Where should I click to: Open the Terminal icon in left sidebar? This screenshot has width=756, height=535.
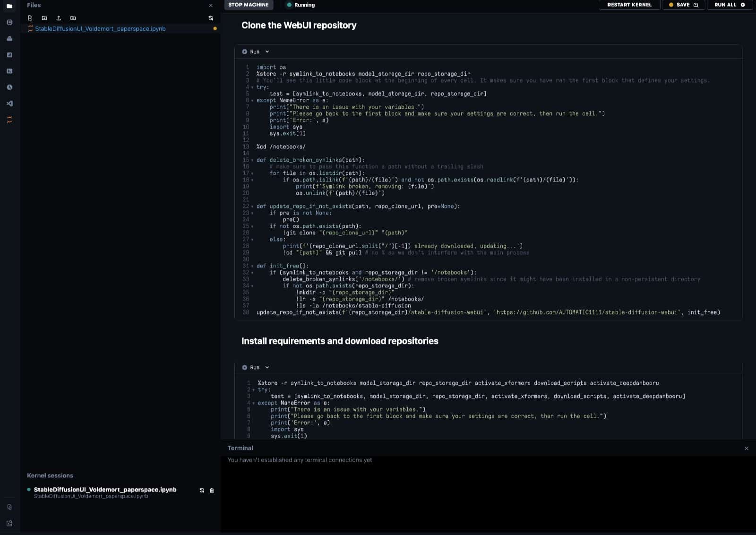pos(9,71)
